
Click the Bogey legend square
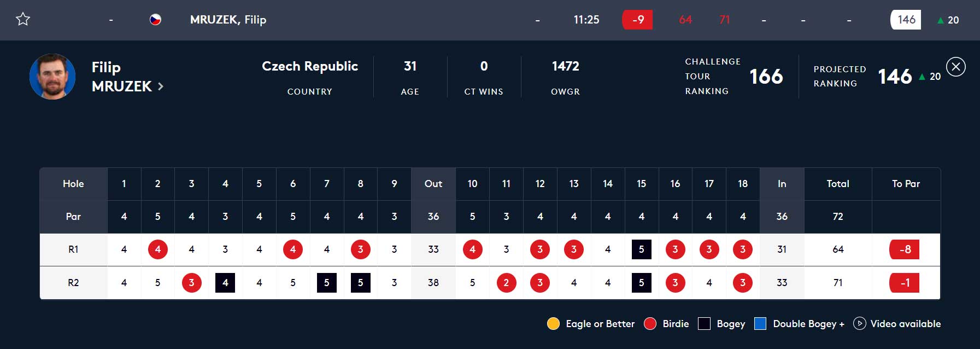pyautogui.click(x=704, y=323)
